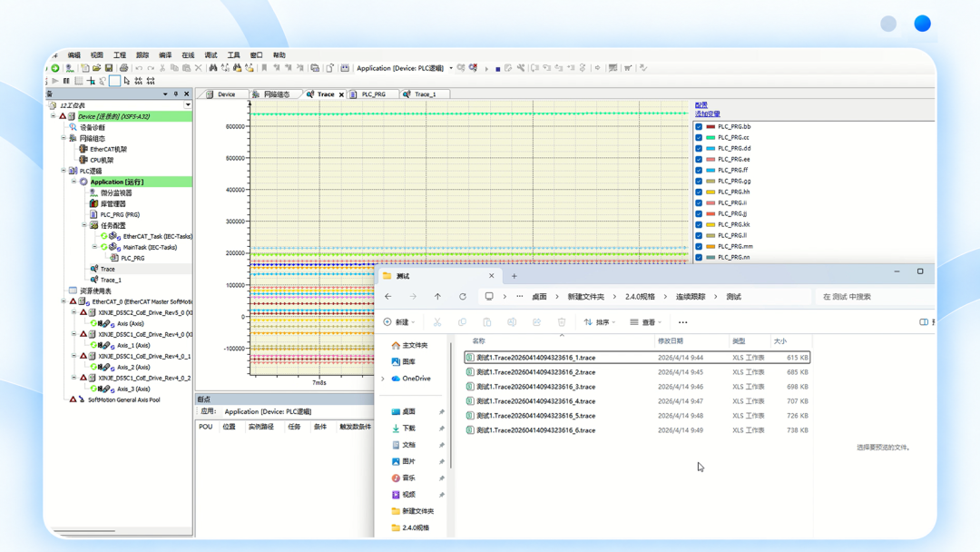The image size is (980, 552).
Task: Uncheck the PLC_PRG.dd trace variable
Action: pos(699,149)
